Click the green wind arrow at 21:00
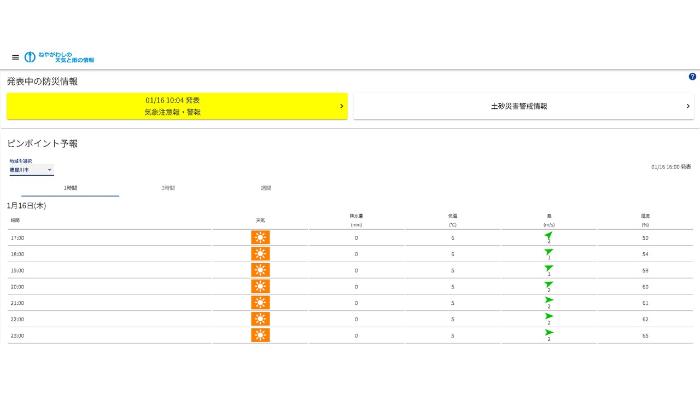 549,300
